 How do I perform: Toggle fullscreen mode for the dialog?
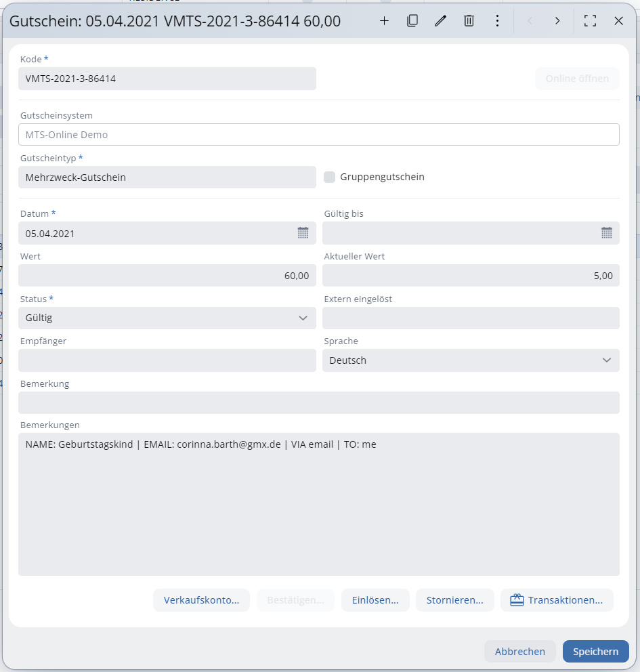click(590, 21)
